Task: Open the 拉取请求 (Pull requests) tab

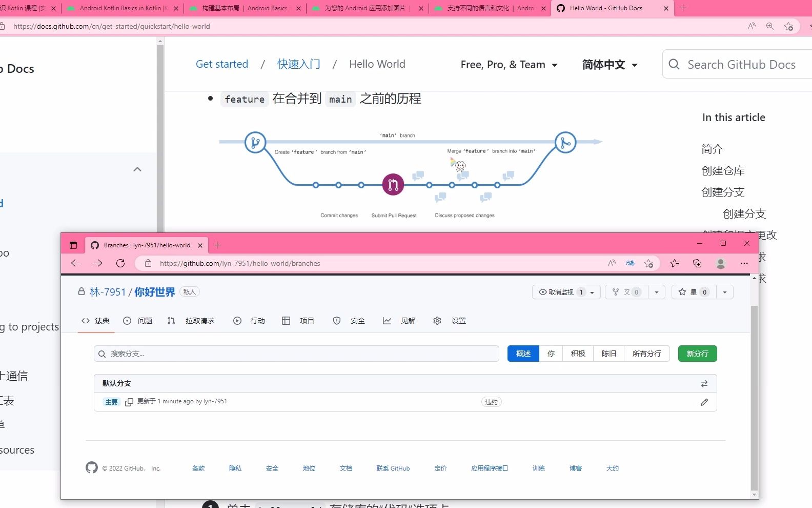Action: (191, 321)
